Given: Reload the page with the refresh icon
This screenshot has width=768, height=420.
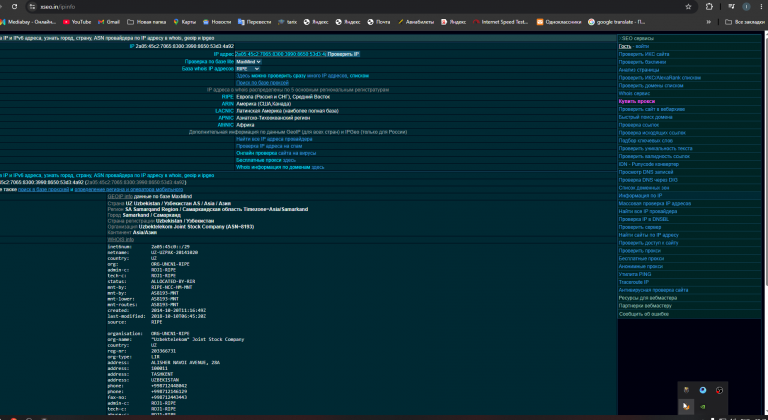Looking at the screenshot, I should coord(15,7).
